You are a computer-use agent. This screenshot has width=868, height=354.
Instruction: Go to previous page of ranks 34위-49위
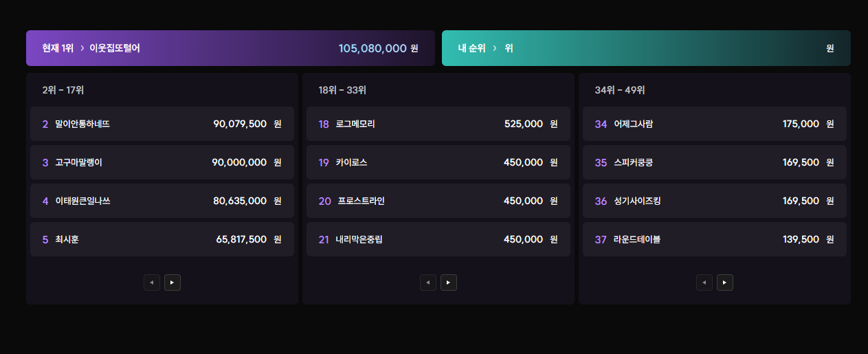(x=704, y=283)
